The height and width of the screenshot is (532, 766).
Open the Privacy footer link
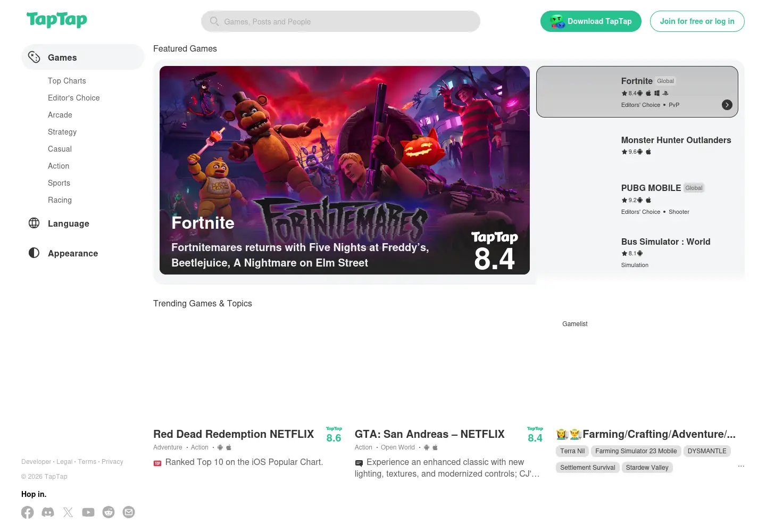click(112, 462)
